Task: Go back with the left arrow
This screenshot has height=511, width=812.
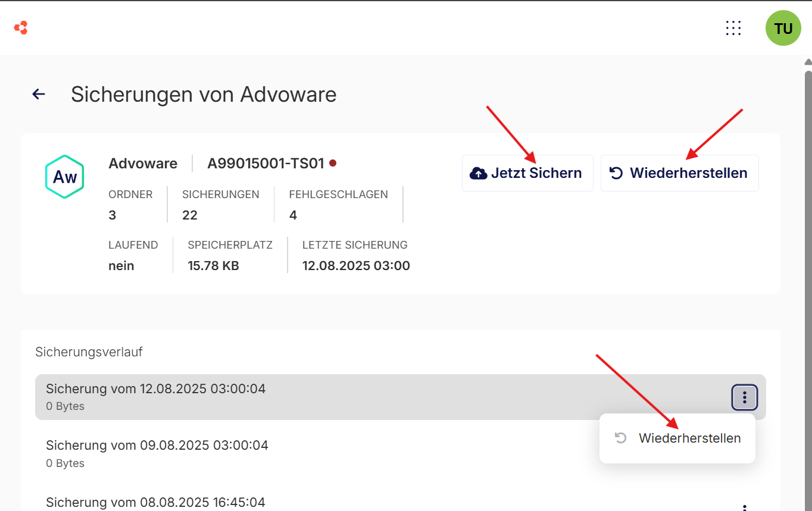Action: click(x=39, y=94)
